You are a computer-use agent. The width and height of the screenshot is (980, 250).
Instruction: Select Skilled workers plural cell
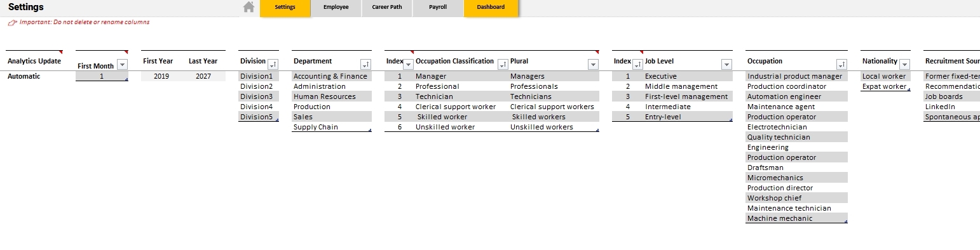[x=554, y=117]
